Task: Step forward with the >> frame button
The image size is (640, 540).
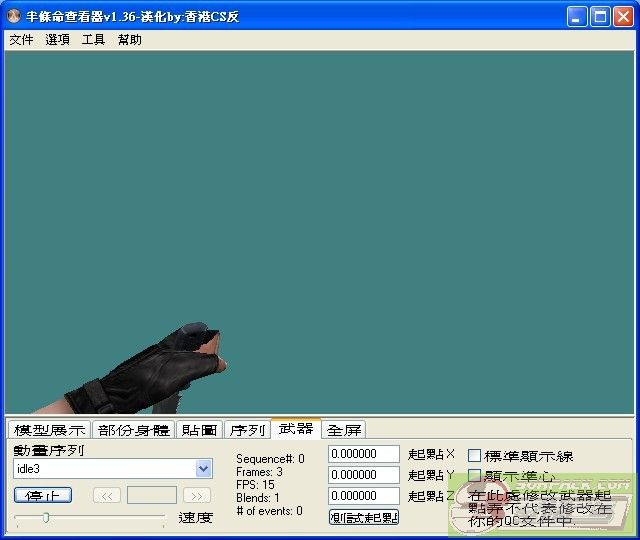Action: pos(197,496)
